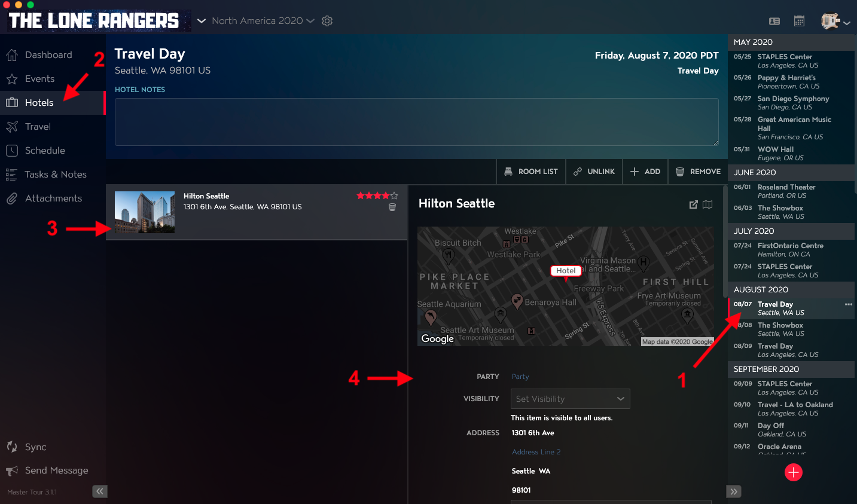Open the calendar icon in header
This screenshot has height=504, width=857.
(799, 21)
